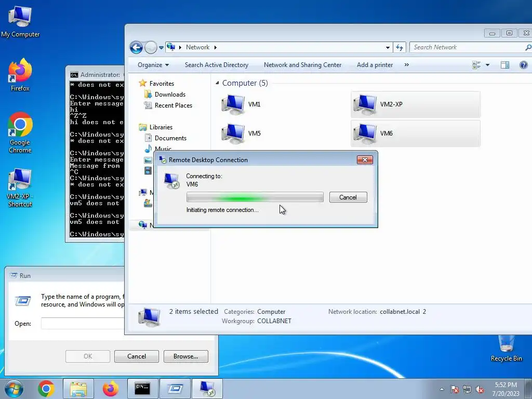Open Chrome from the taskbar
The image size is (532, 399).
tap(46, 389)
